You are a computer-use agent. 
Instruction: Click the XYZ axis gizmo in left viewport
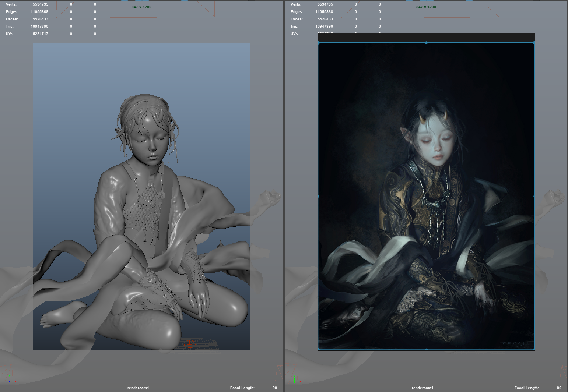[12, 379]
